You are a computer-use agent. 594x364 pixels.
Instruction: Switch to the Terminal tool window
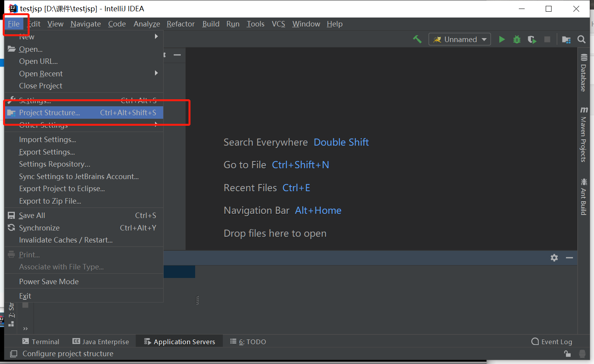click(x=41, y=341)
